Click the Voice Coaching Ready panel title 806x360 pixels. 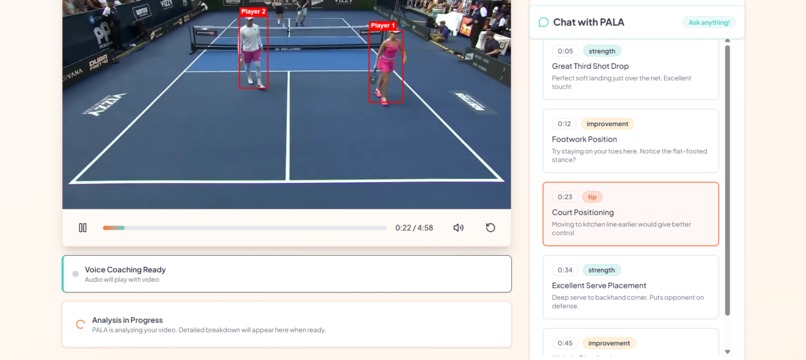(125, 269)
